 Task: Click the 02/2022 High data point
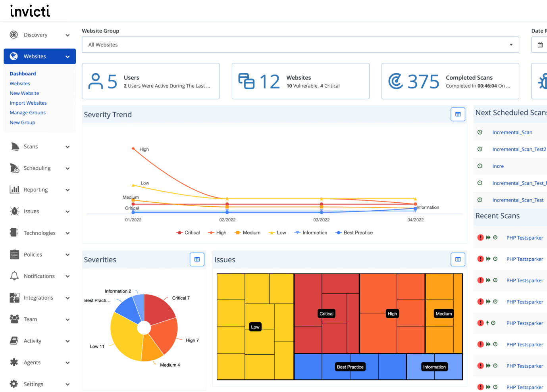(x=227, y=199)
